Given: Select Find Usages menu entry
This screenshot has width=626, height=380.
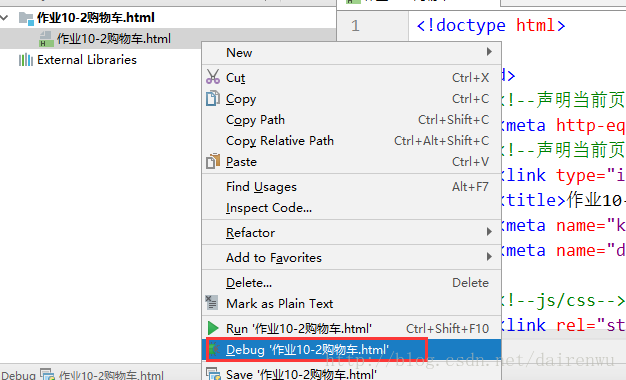Looking at the screenshot, I should click(352, 186).
